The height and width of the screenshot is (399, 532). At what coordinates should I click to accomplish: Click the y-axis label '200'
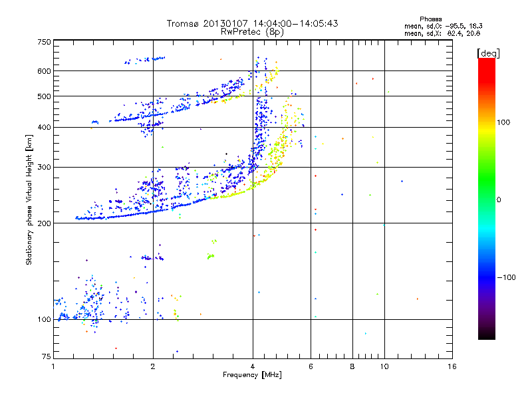pos(44,223)
